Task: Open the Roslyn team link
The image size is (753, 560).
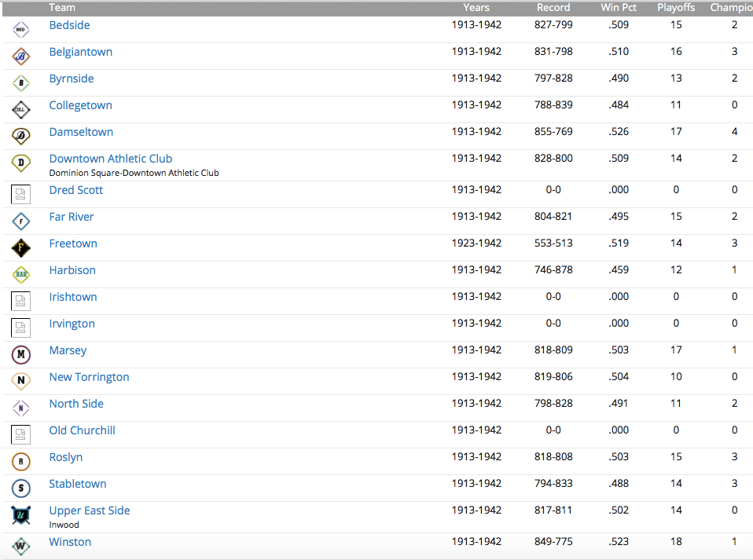Action: [66, 457]
